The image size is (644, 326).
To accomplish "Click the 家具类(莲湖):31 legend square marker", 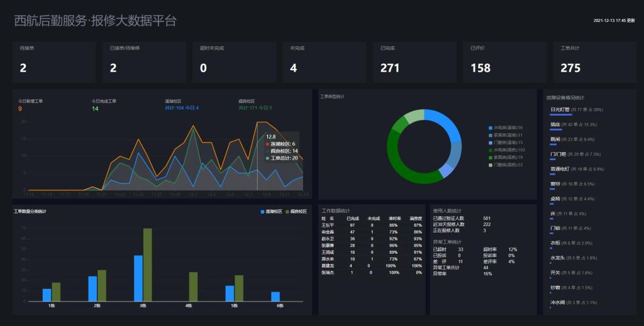I will coord(491,134).
